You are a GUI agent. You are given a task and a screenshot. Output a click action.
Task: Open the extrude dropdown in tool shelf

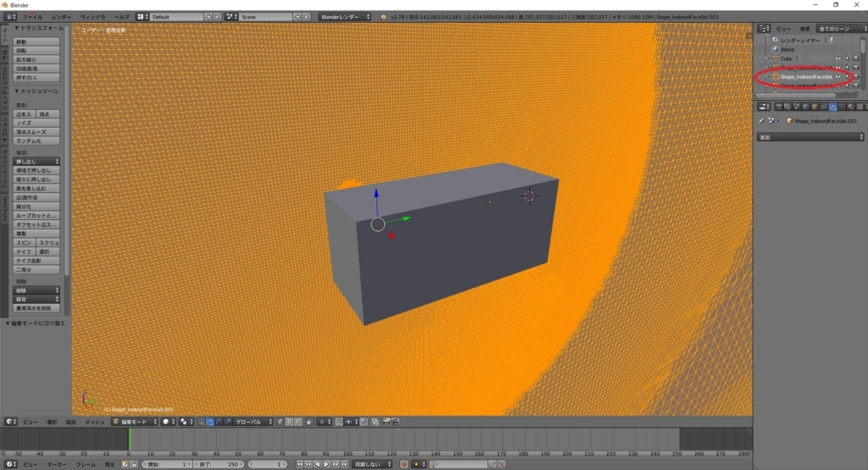[x=36, y=162]
